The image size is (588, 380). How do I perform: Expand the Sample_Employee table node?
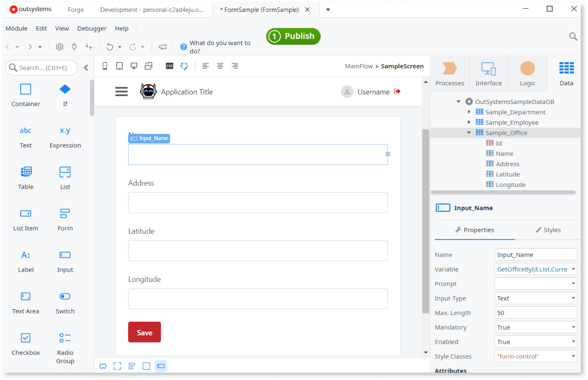469,122
